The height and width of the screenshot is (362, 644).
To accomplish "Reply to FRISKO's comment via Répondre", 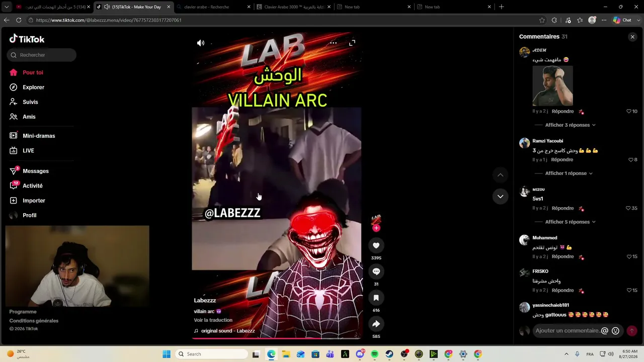I will 562,291.
